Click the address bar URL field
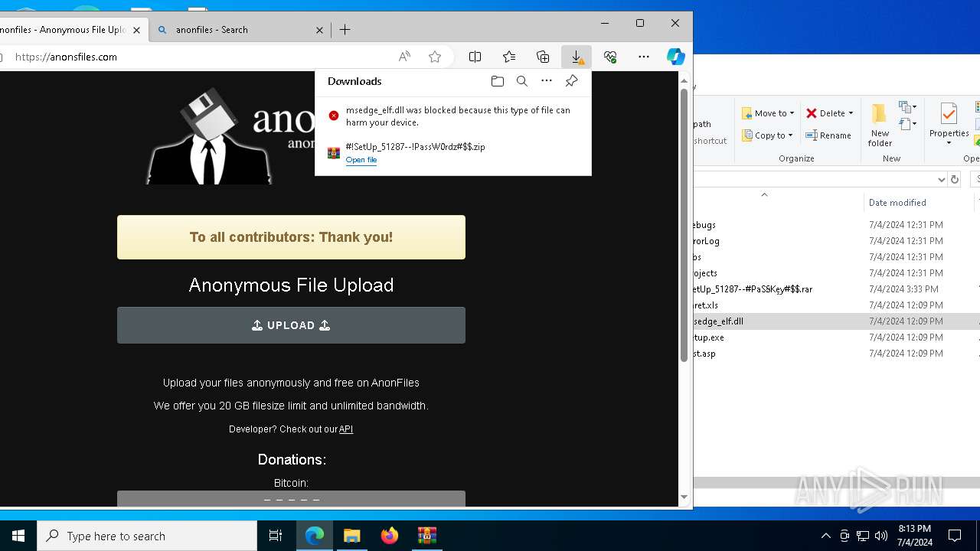Image resolution: width=980 pixels, height=551 pixels. click(x=199, y=57)
